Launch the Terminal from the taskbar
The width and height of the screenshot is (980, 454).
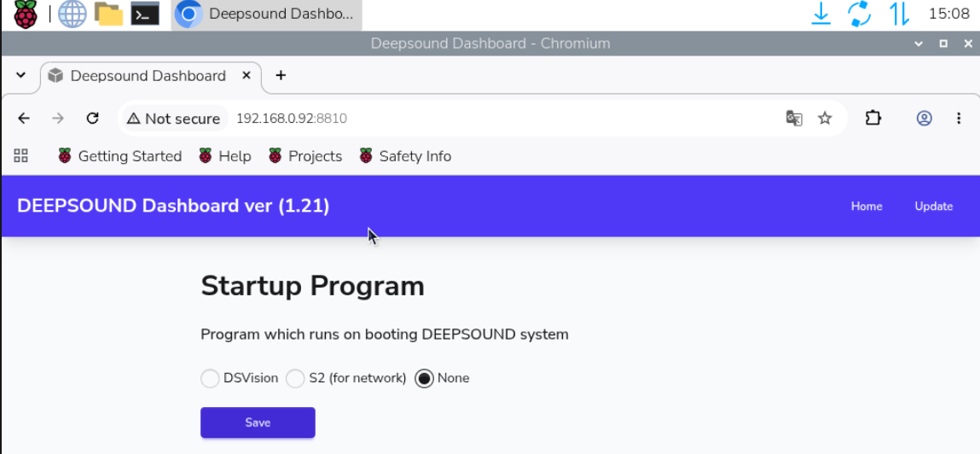(x=145, y=14)
